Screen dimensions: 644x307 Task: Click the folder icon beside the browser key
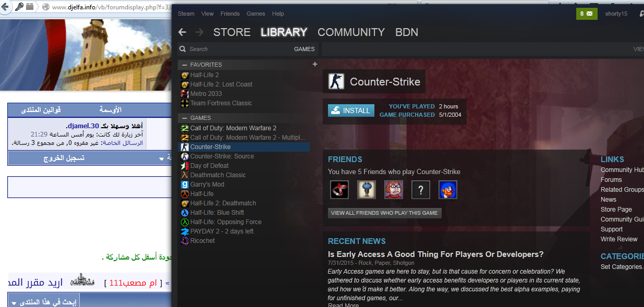(30, 7)
